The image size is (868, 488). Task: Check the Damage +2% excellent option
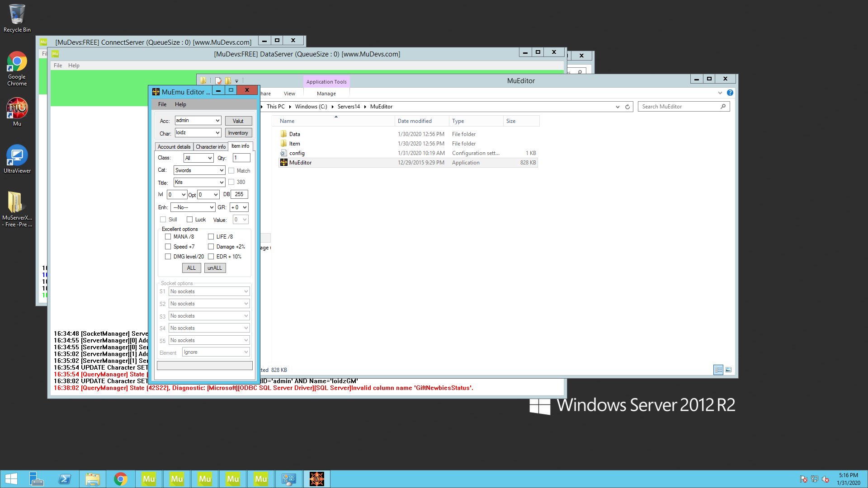tap(211, 247)
